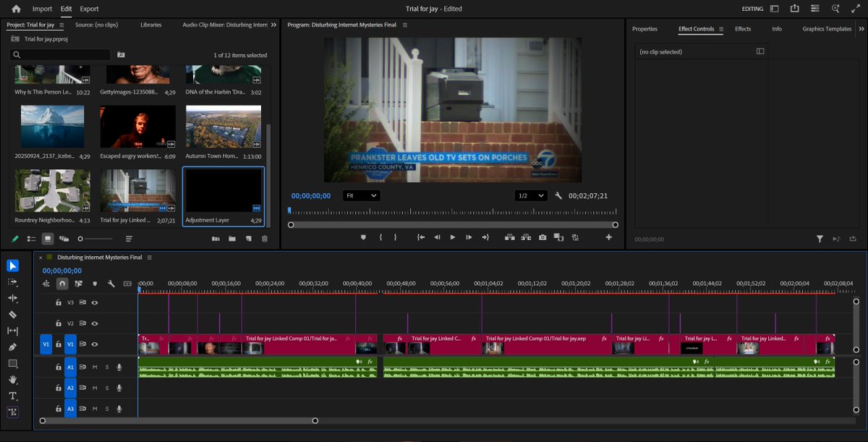Click the Program monitor settings wrench

(x=558, y=195)
